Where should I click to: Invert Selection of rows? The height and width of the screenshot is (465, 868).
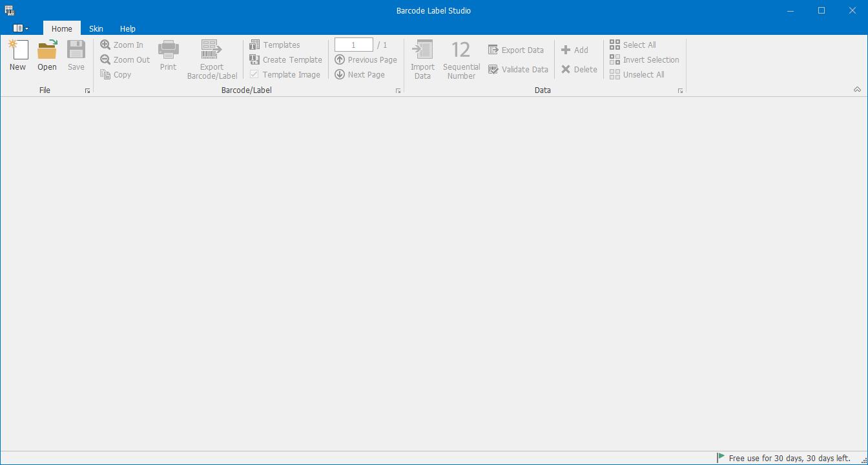pyautogui.click(x=645, y=59)
